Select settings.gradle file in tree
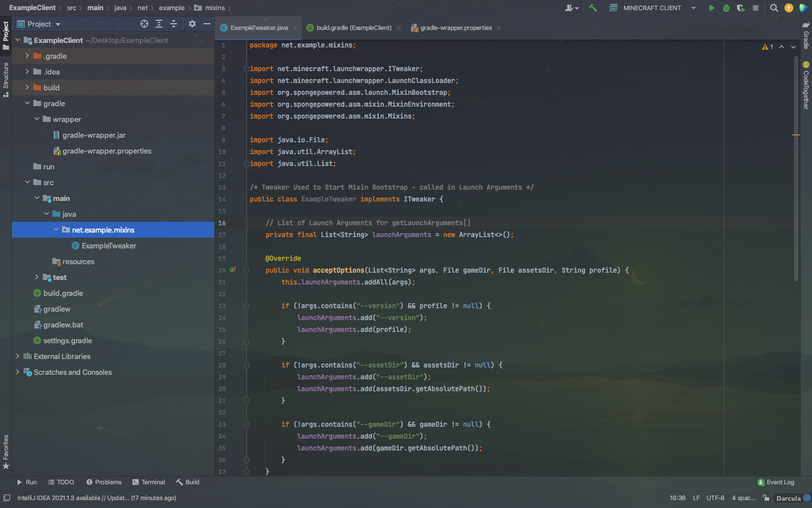Viewport: 812px width, 508px height. pos(67,340)
